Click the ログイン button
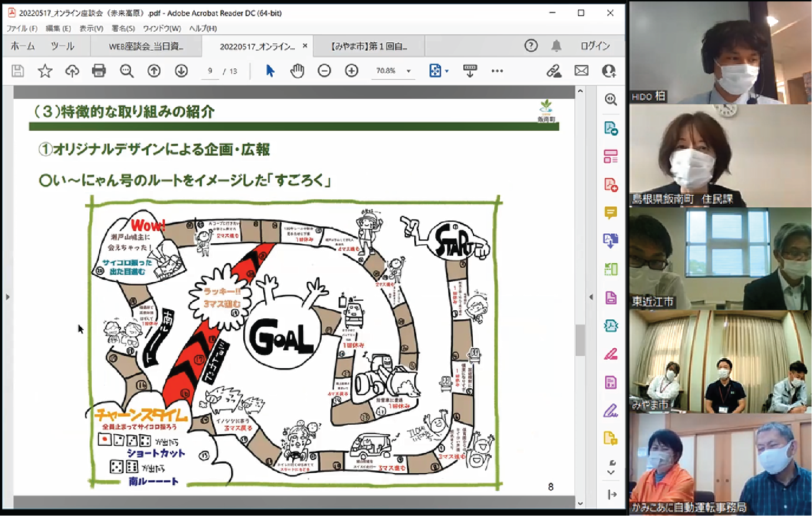812x516 pixels. point(595,46)
